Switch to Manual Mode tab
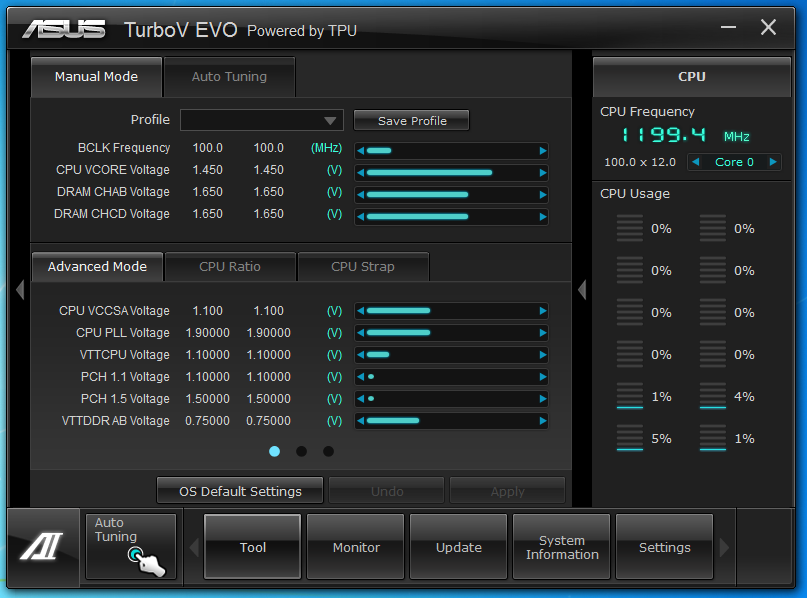The width and height of the screenshot is (807, 598). 97,77
